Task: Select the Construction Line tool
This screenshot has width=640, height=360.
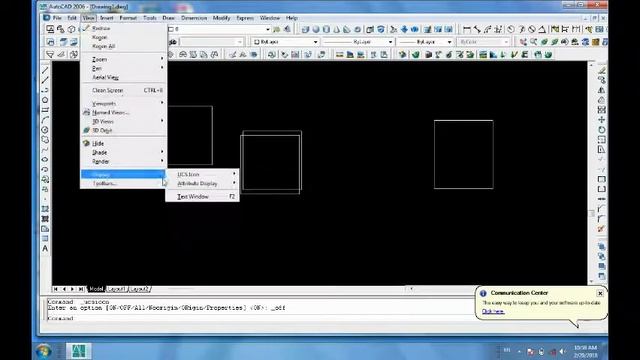Action: (45, 80)
